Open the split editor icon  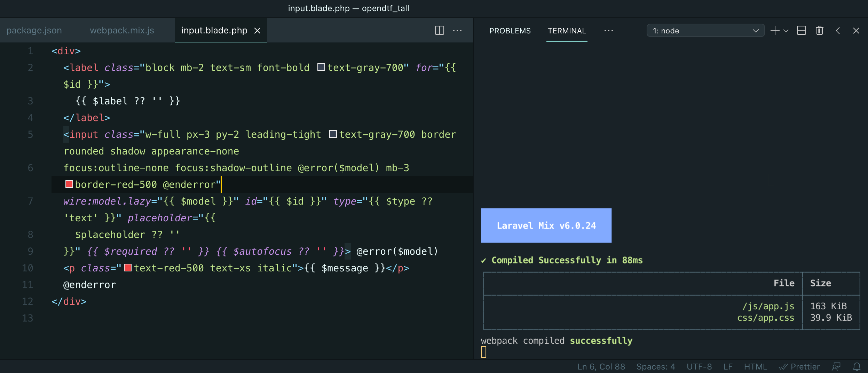[x=439, y=30]
